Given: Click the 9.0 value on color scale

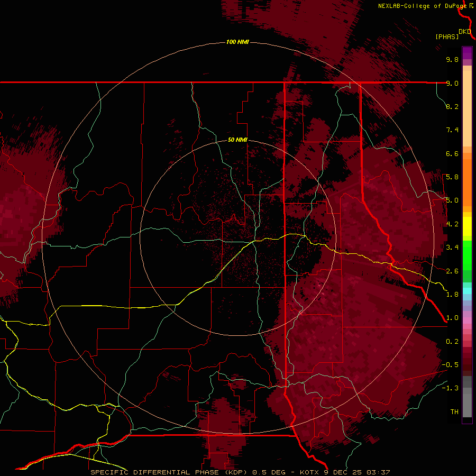Looking at the screenshot, I should pyautogui.click(x=452, y=83).
